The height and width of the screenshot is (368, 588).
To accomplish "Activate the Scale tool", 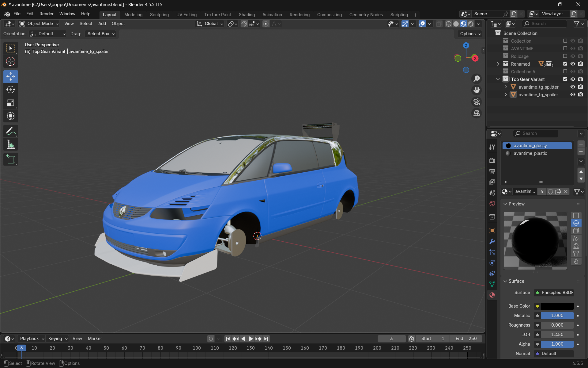I will [x=11, y=103].
